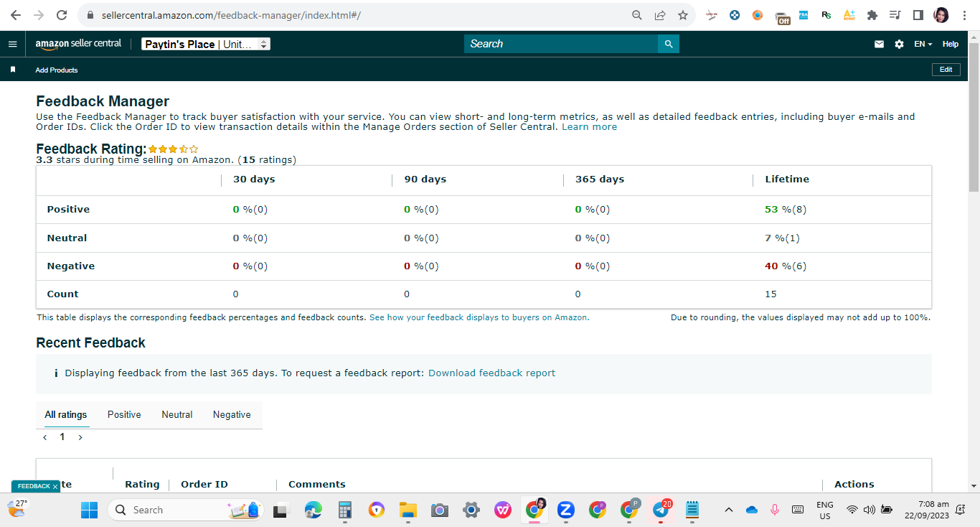Go to next feedback page arrow
Viewport: 980px width, 527px height.
click(x=80, y=437)
